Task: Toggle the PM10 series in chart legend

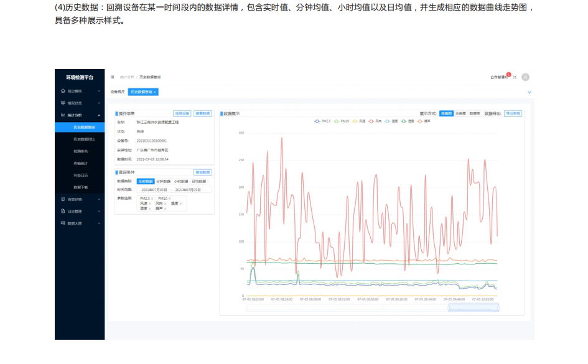Action: pyautogui.click(x=342, y=121)
